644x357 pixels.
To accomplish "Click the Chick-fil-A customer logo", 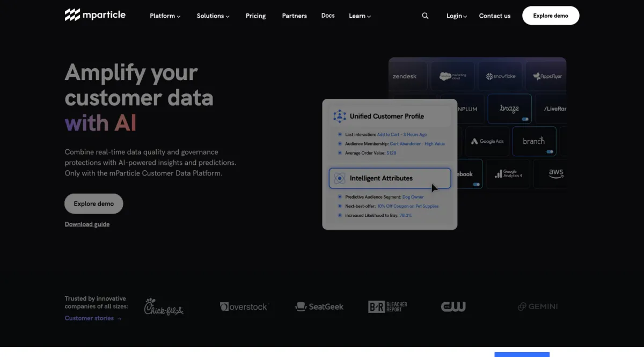I will [x=164, y=307].
